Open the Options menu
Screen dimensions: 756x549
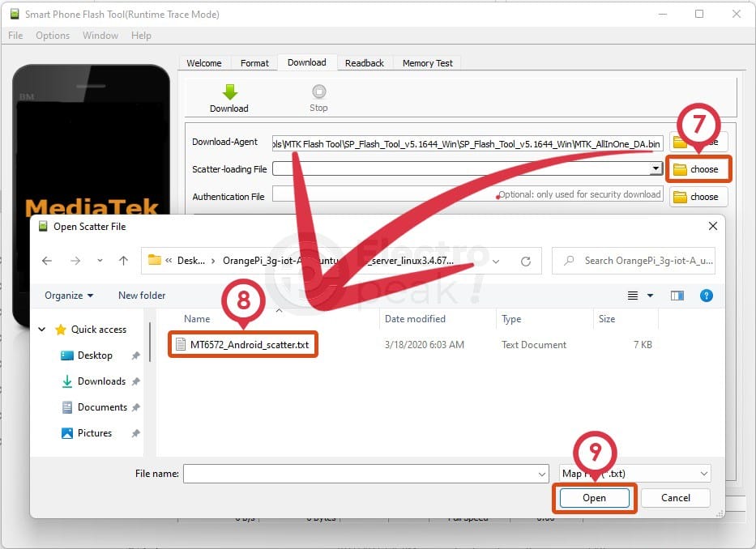tap(53, 36)
